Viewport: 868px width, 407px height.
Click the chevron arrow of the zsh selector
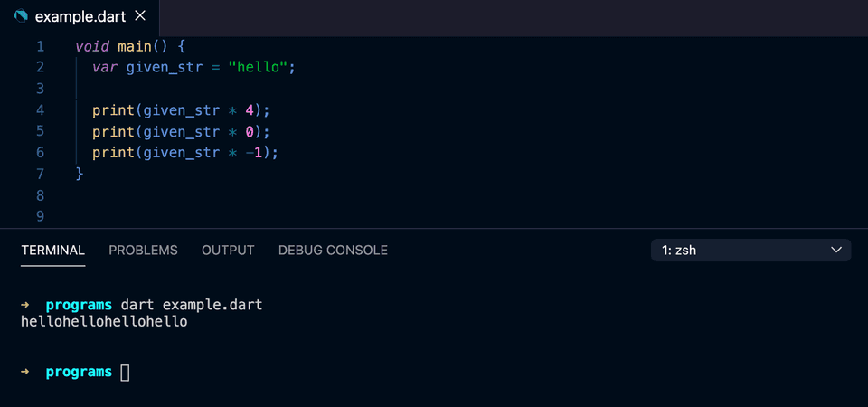[835, 251]
